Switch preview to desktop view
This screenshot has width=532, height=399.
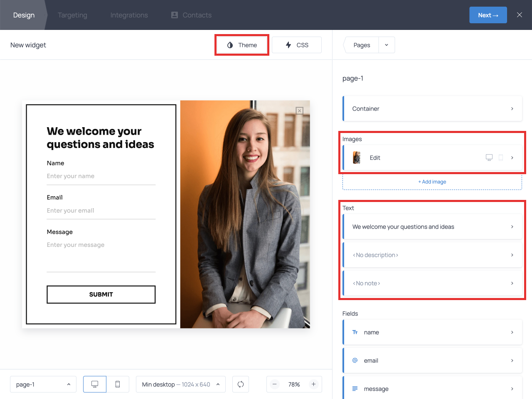94,384
